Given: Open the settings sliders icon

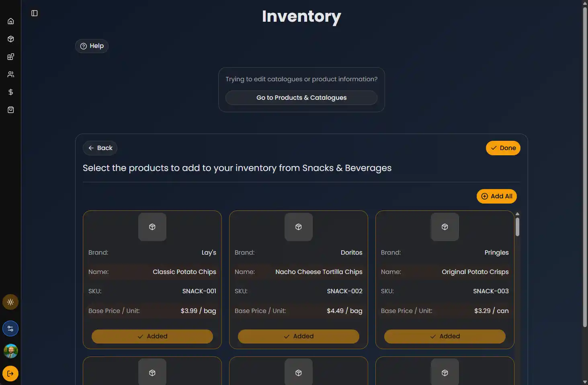Looking at the screenshot, I should (x=10, y=329).
